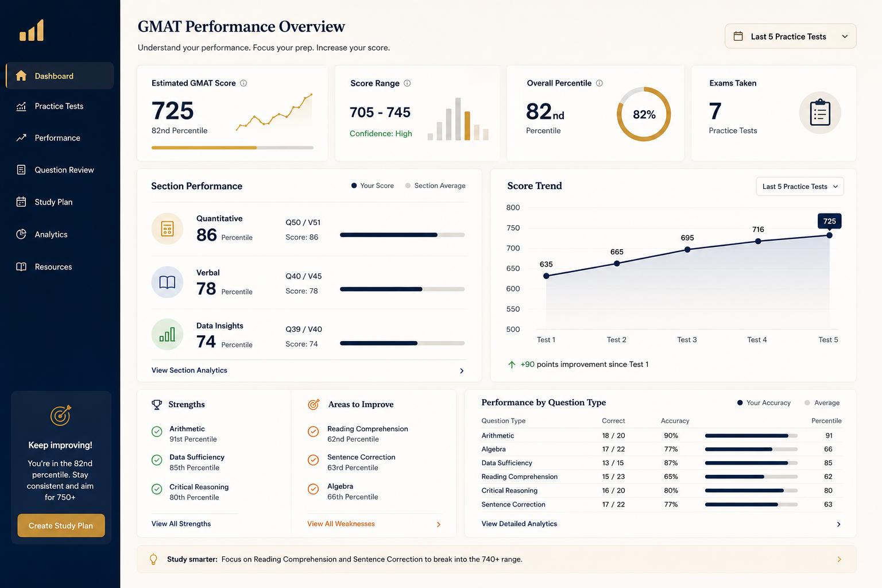
Task: Open Study Plan in sidebar
Action: pyautogui.click(x=60, y=202)
